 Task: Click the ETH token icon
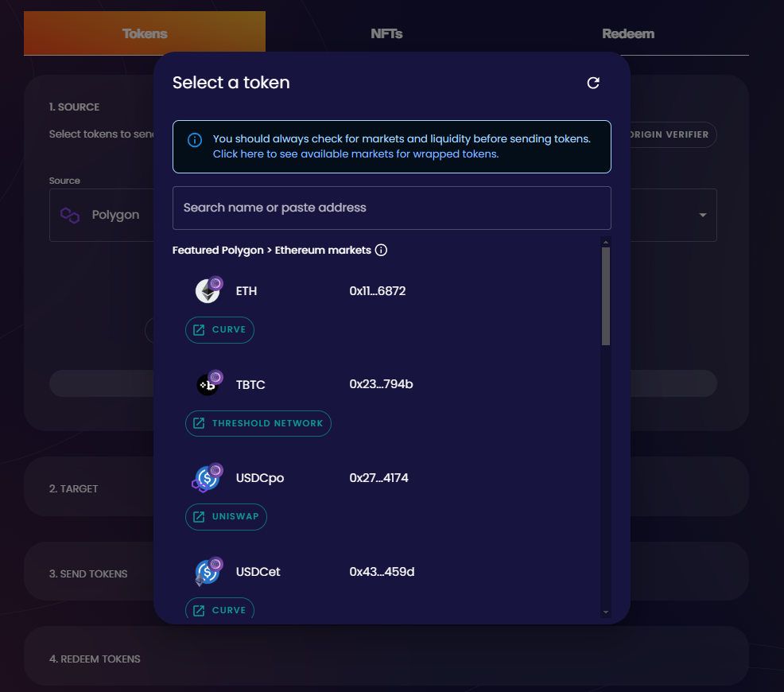click(208, 291)
